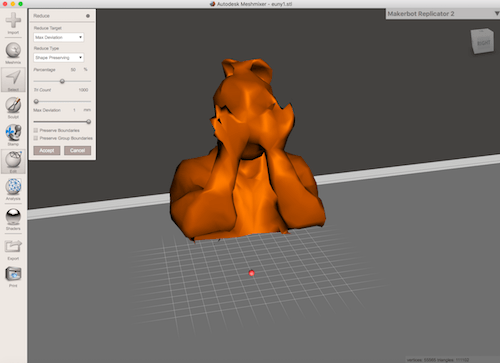This screenshot has width=500, height=363.
Task: Click the Reduce panel settings dot
Action: tap(88, 16)
